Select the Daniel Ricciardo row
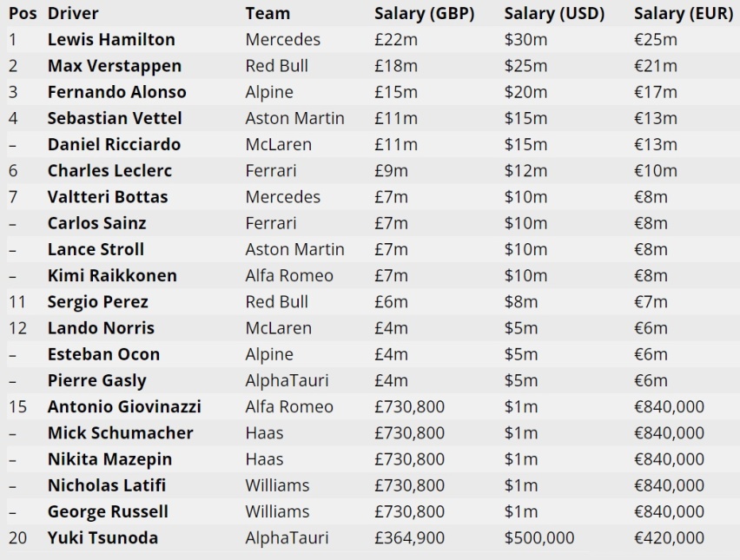Image resolution: width=740 pixels, height=560 pixels. click(370, 144)
